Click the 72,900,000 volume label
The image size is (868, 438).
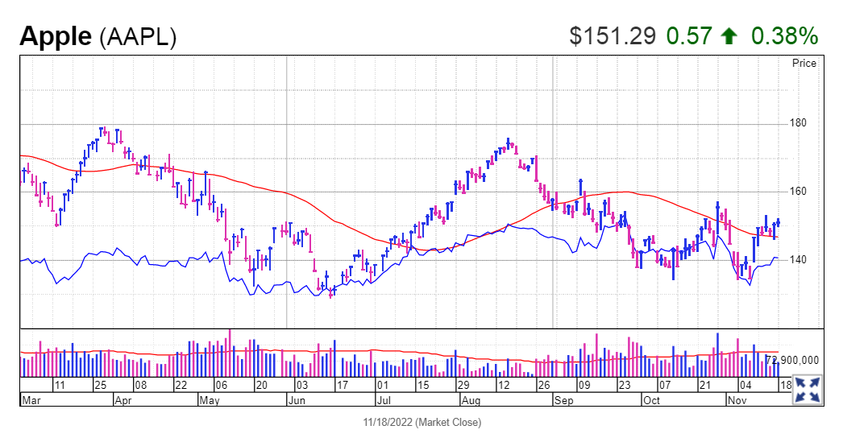792,360
